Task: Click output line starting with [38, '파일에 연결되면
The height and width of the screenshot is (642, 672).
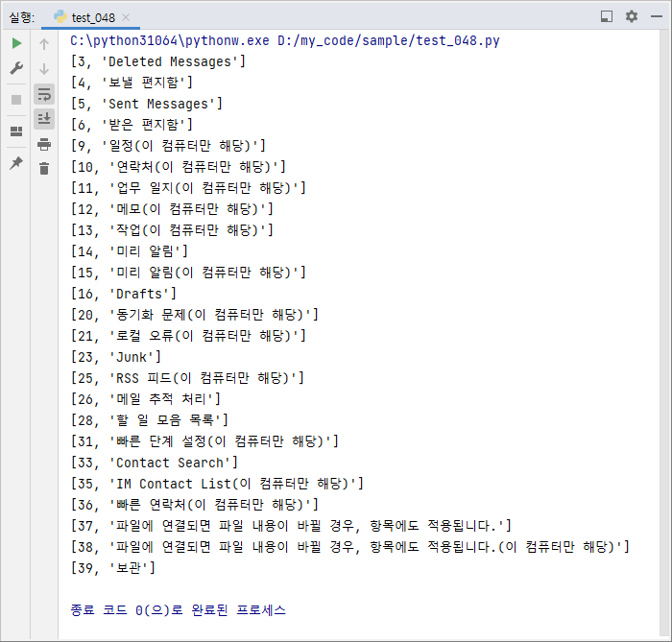Action: (x=350, y=546)
